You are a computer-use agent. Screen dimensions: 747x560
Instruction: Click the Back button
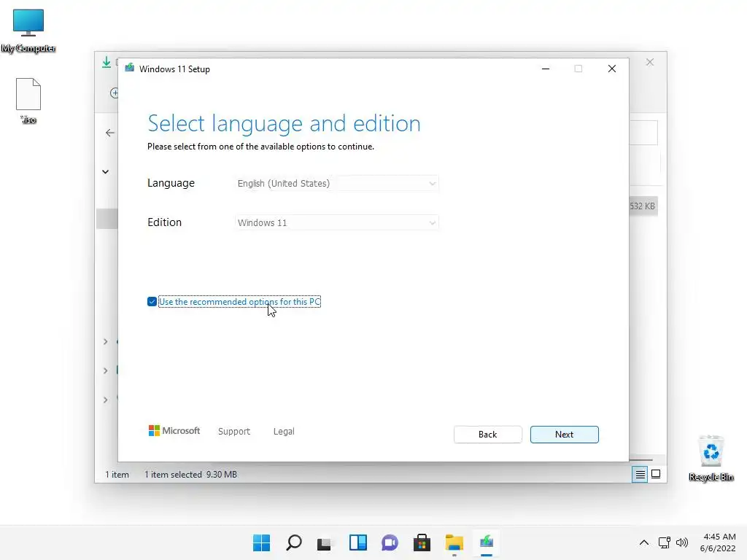point(487,435)
